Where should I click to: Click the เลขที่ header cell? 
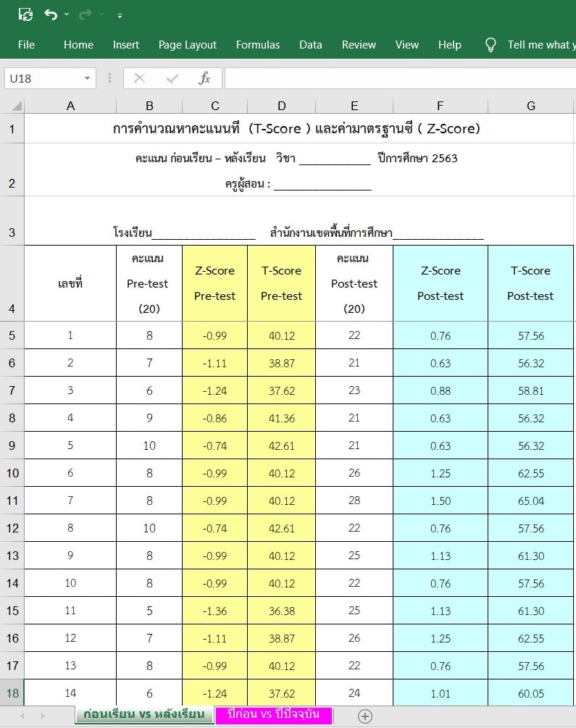70,283
